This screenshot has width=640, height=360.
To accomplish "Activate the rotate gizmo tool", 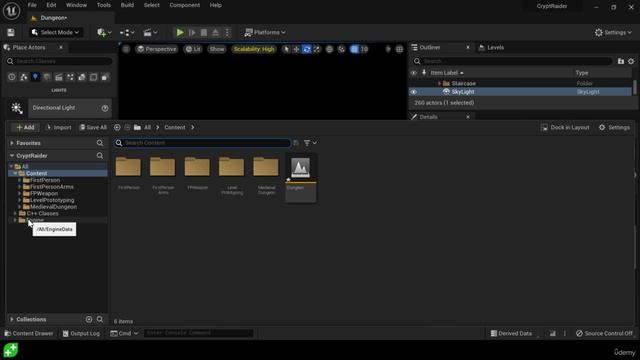I will coord(307,49).
